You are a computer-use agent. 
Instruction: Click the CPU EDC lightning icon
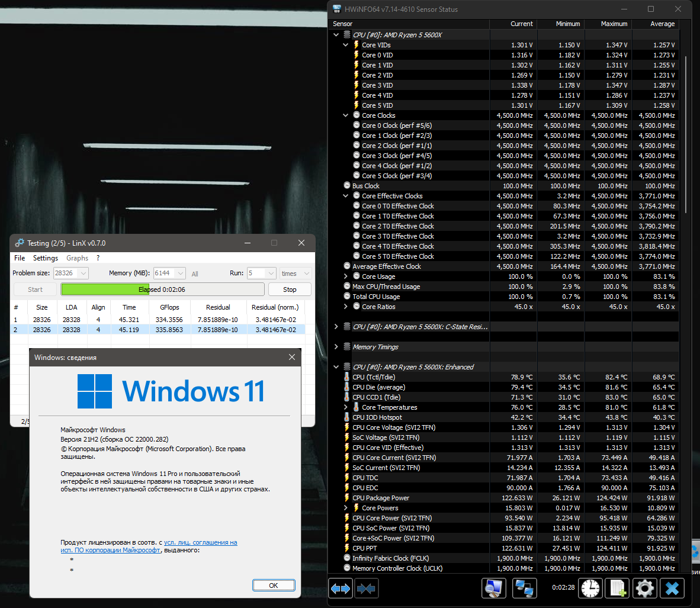pos(347,487)
